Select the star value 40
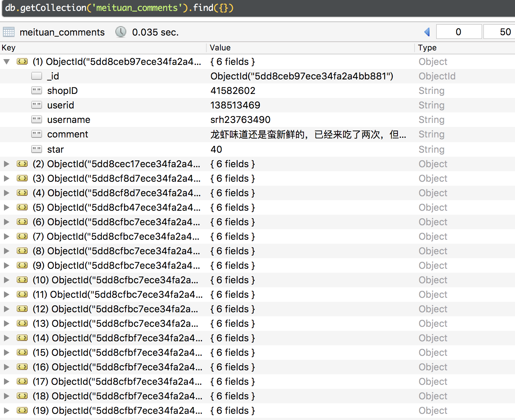515x420 pixels. click(x=216, y=149)
